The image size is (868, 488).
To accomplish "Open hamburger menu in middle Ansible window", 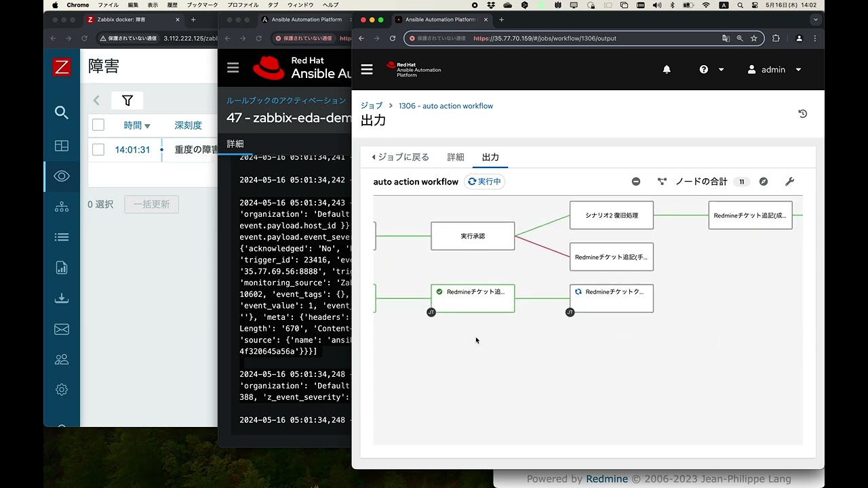I will [233, 67].
